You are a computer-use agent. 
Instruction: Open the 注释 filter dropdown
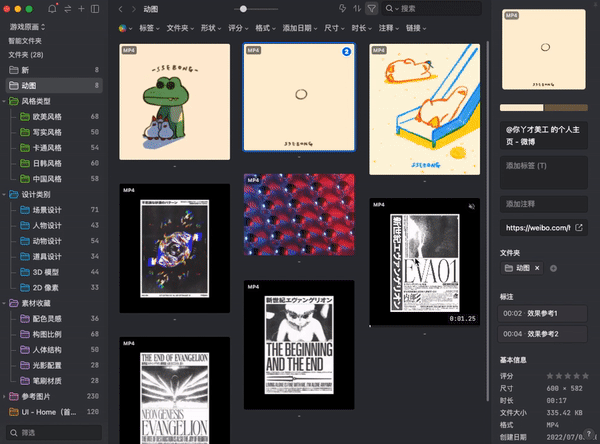[x=389, y=28]
